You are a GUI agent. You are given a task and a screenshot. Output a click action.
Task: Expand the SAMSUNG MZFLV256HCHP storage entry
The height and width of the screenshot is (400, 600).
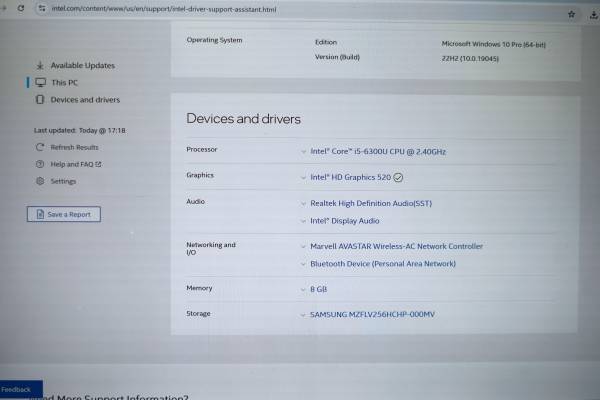pyautogui.click(x=303, y=314)
